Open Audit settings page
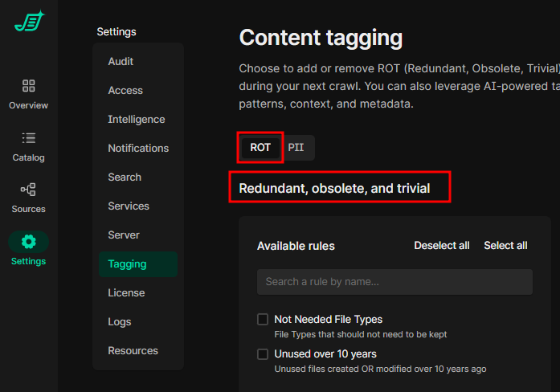Image resolution: width=560 pixels, height=392 pixels. click(121, 62)
